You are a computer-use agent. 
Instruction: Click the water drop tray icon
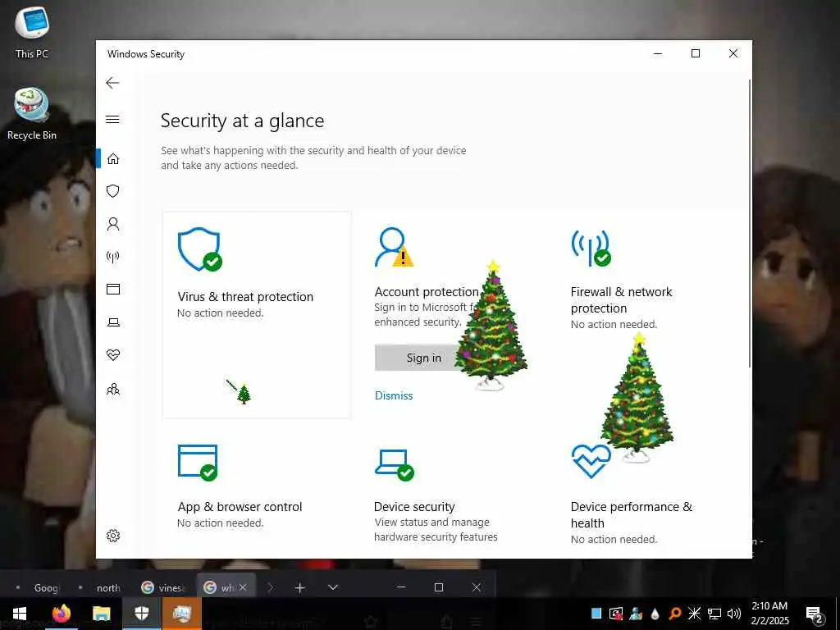(x=655, y=614)
